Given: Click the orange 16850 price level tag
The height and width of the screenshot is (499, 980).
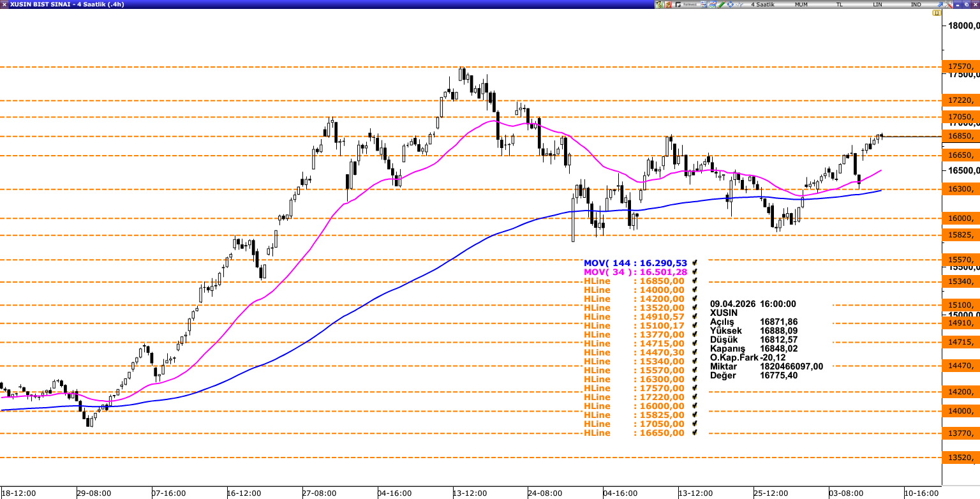Looking at the screenshot, I should pyautogui.click(x=961, y=136).
